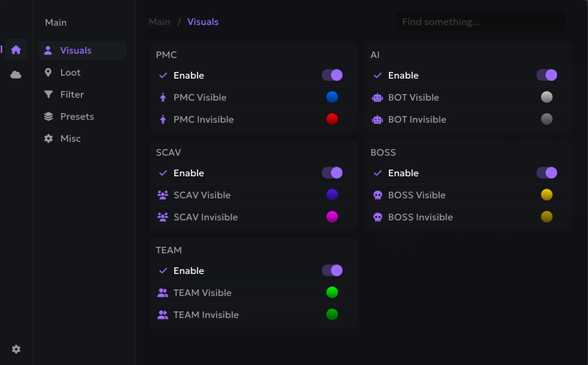Open the cloud section icon
The width and height of the screenshot is (588, 365).
pyautogui.click(x=15, y=74)
